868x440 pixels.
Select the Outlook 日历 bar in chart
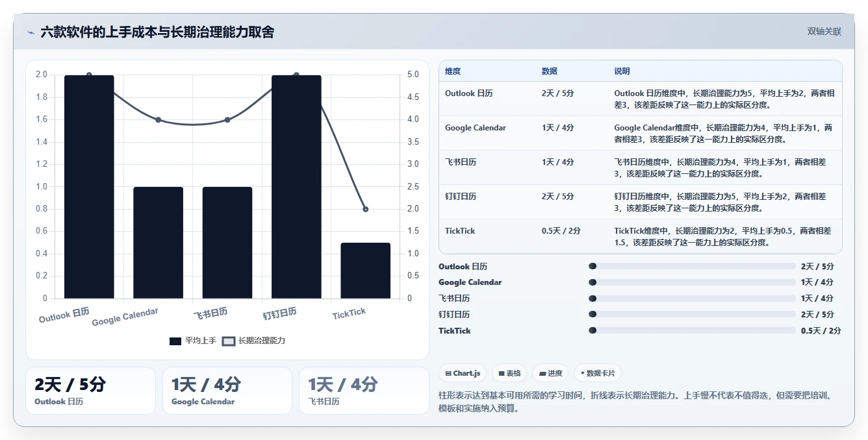89,187
